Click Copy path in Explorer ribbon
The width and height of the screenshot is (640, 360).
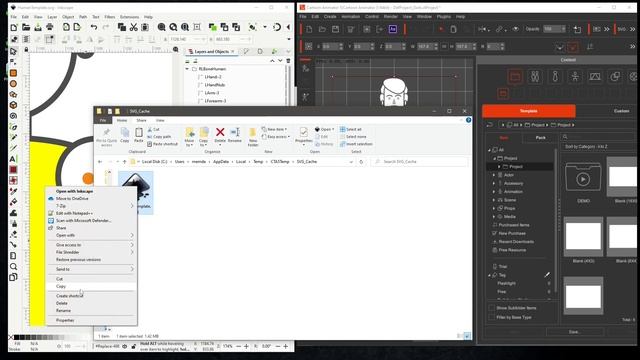159,137
